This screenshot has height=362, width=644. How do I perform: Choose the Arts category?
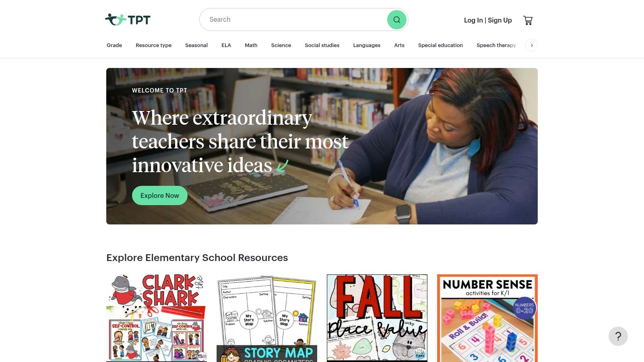tap(399, 45)
